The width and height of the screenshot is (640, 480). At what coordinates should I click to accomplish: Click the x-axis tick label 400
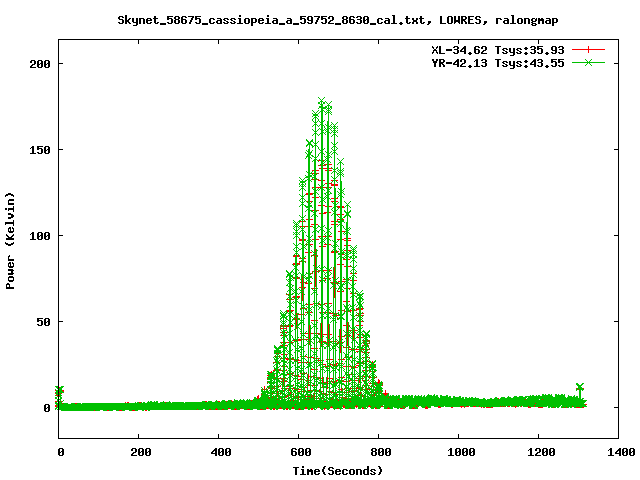click(x=221, y=452)
